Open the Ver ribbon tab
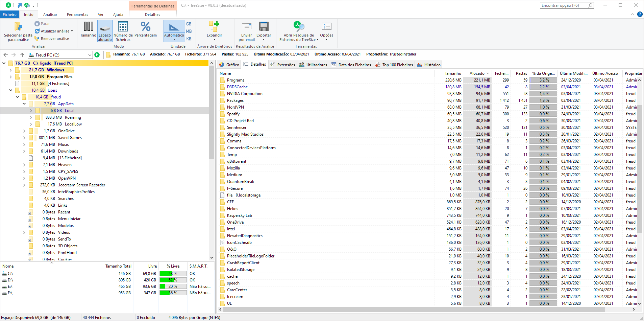The height and width of the screenshot is (321, 644). click(x=101, y=15)
